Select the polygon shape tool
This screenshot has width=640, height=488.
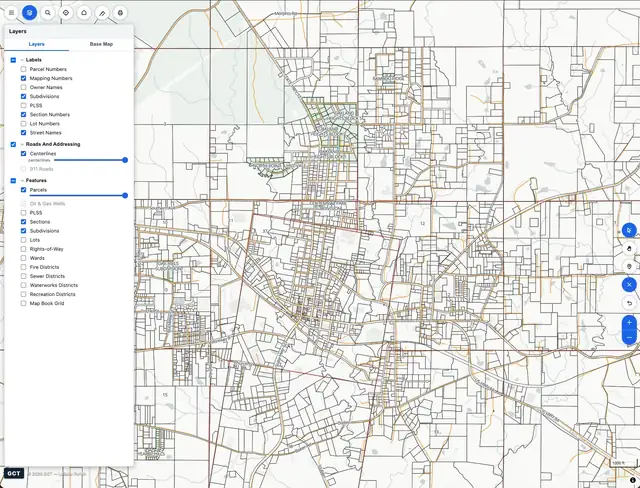(x=84, y=13)
